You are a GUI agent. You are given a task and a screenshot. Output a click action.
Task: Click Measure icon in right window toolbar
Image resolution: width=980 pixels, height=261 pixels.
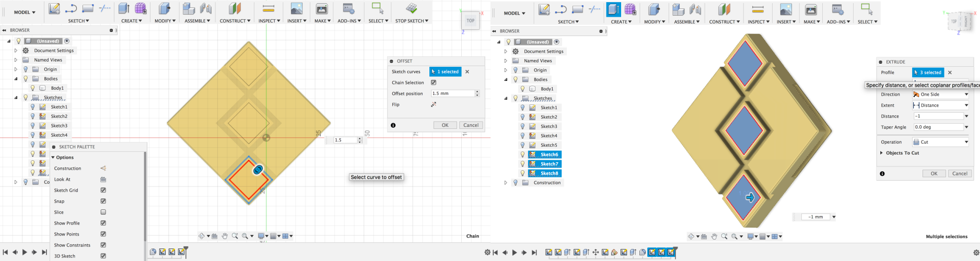[758, 9]
